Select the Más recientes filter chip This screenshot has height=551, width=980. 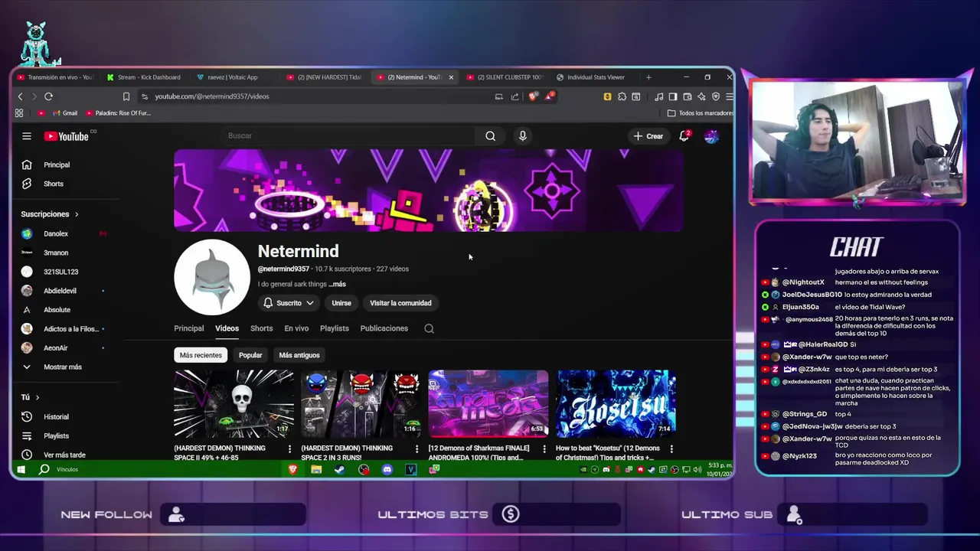coord(201,355)
